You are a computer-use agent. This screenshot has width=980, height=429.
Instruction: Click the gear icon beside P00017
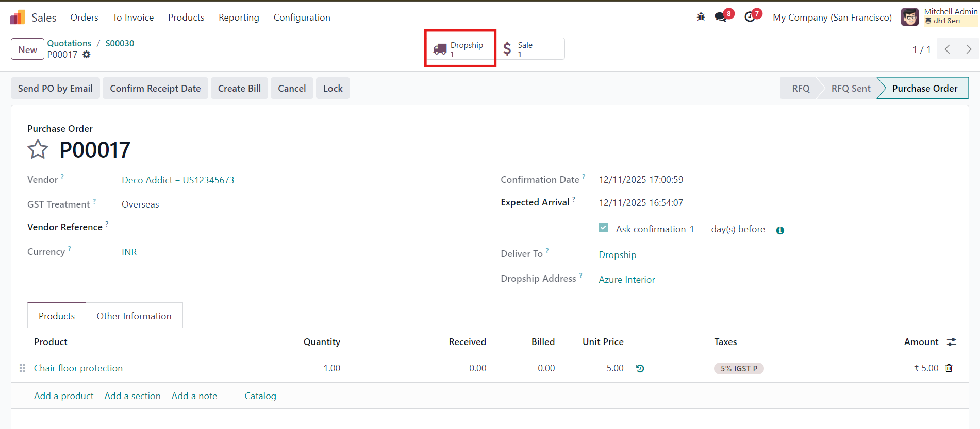87,55
